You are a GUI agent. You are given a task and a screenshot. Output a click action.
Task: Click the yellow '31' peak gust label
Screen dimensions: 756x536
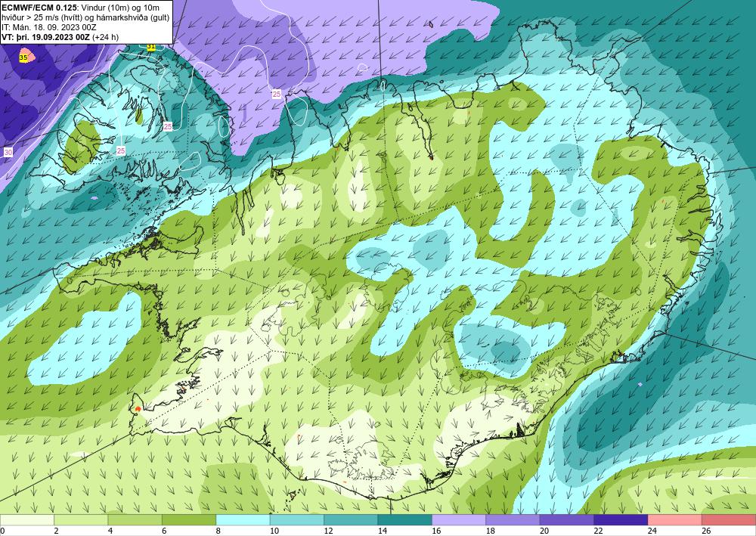(x=151, y=47)
